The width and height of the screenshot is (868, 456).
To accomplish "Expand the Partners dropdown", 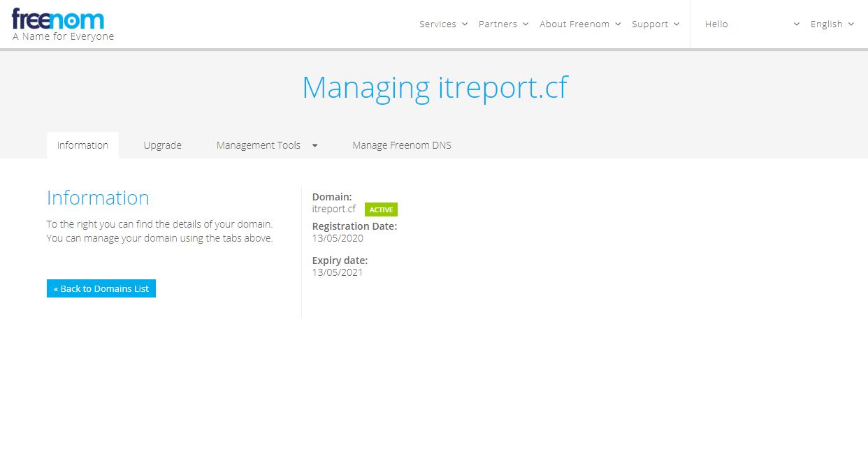I will point(503,24).
